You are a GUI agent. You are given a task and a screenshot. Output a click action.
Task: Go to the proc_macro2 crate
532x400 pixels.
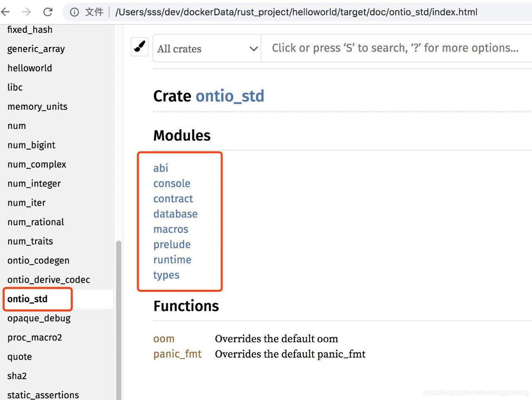click(35, 337)
